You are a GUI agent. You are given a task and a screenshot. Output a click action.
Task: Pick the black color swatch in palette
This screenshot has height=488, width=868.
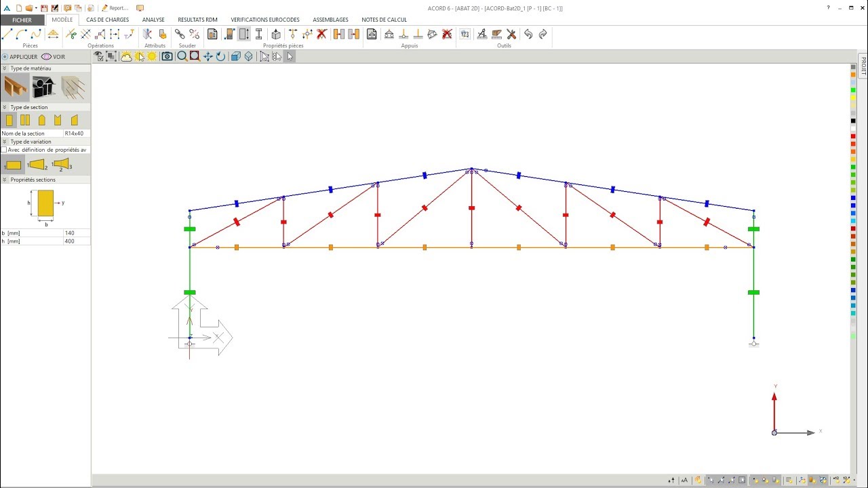(853, 121)
